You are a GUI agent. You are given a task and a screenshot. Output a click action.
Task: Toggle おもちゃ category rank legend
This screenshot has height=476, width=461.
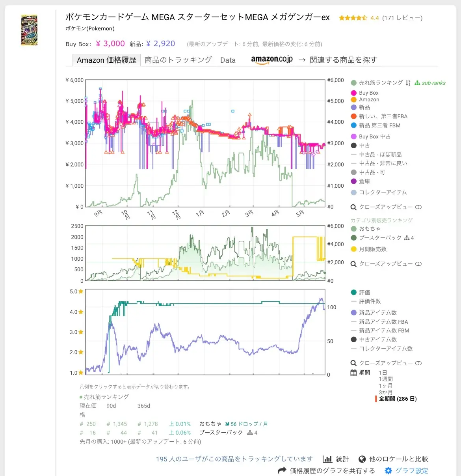pyautogui.click(x=366, y=229)
